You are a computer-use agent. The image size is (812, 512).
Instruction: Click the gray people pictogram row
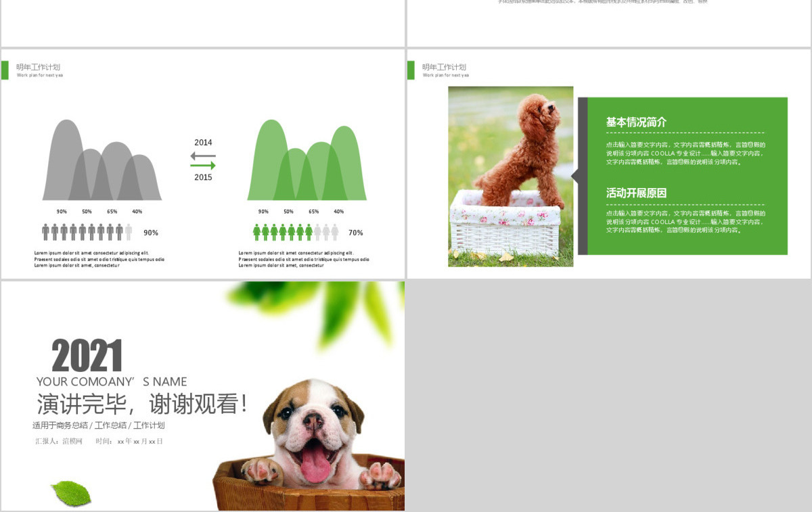click(x=87, y=233)
